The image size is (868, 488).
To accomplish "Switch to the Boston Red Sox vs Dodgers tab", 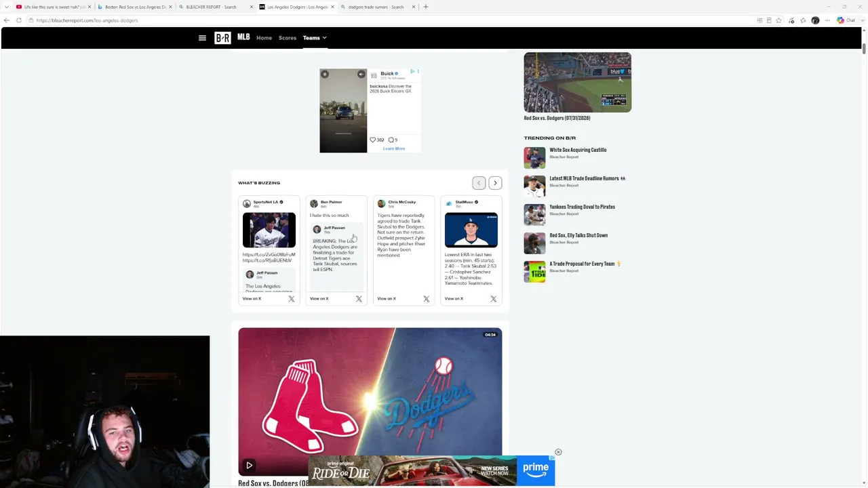I will click(134, 7).
